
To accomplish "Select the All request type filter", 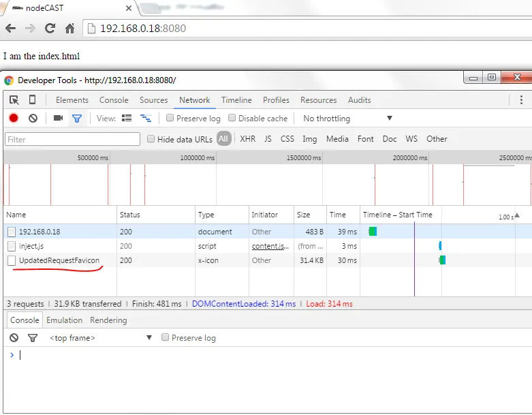I will [x=223, y=138].
